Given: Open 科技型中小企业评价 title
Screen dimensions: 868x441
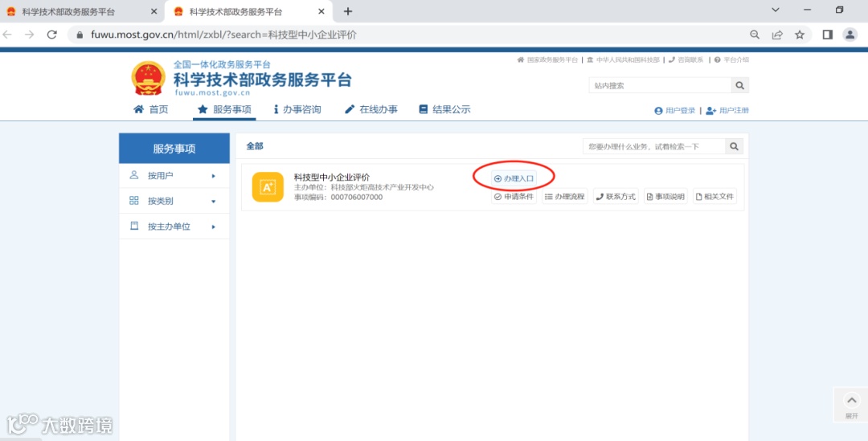Looking at the screenshot, I should (x=332, y=177).
